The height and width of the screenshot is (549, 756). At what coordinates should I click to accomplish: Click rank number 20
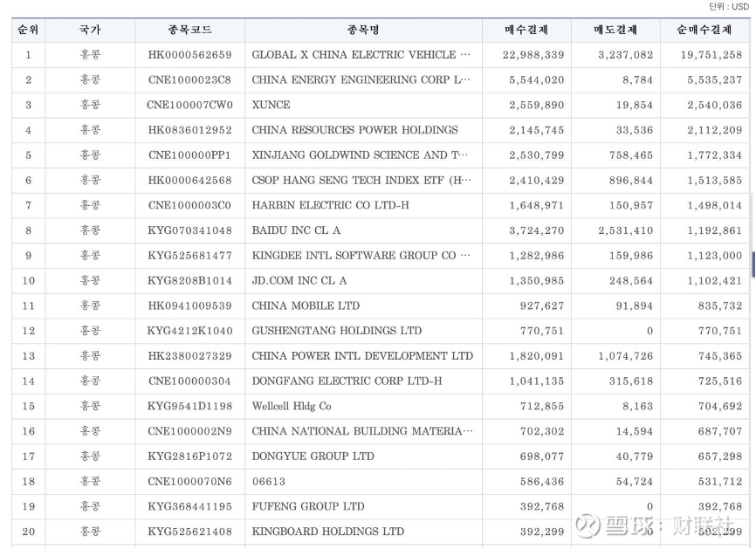tap(29, 532)
